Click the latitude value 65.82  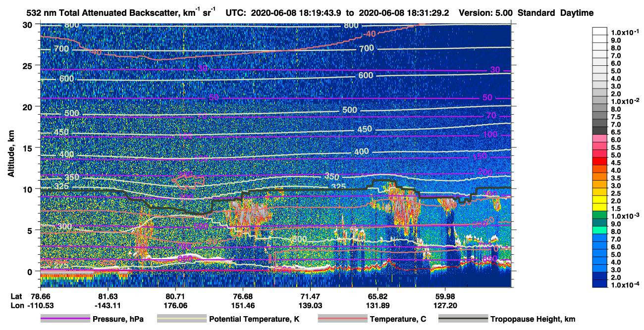pyautogui.click(x=377, y=296)
